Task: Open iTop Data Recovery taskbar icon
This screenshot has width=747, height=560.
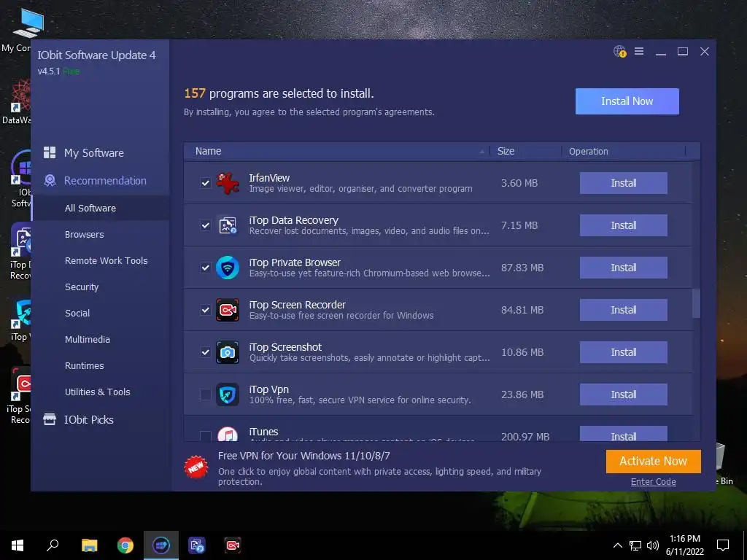Action: 197,545
